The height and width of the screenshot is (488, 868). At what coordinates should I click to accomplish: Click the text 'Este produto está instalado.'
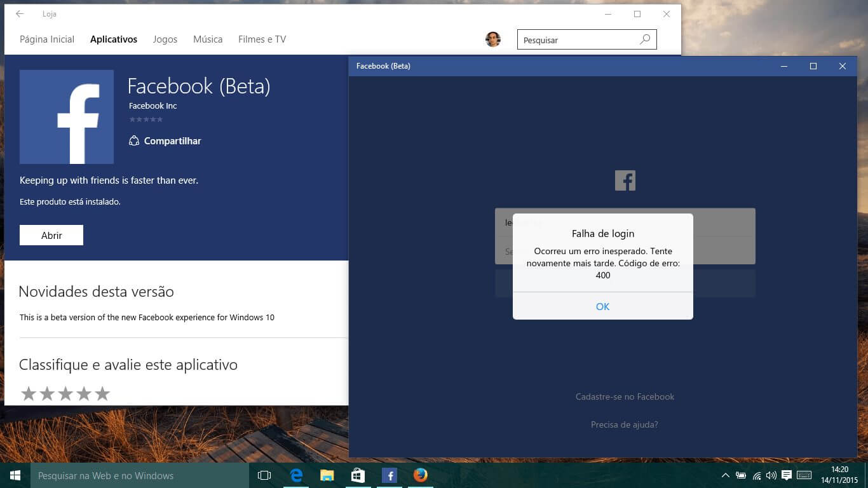click(70, 201)
